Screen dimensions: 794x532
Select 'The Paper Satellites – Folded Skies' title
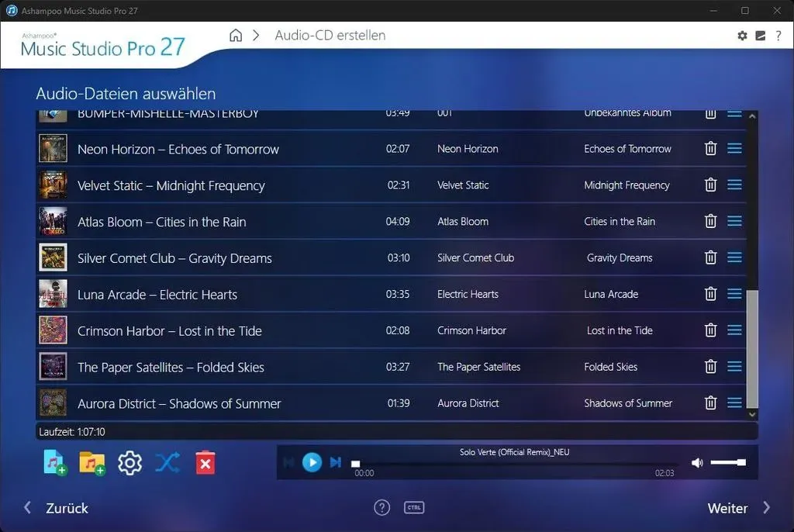[x=171, y=368]
